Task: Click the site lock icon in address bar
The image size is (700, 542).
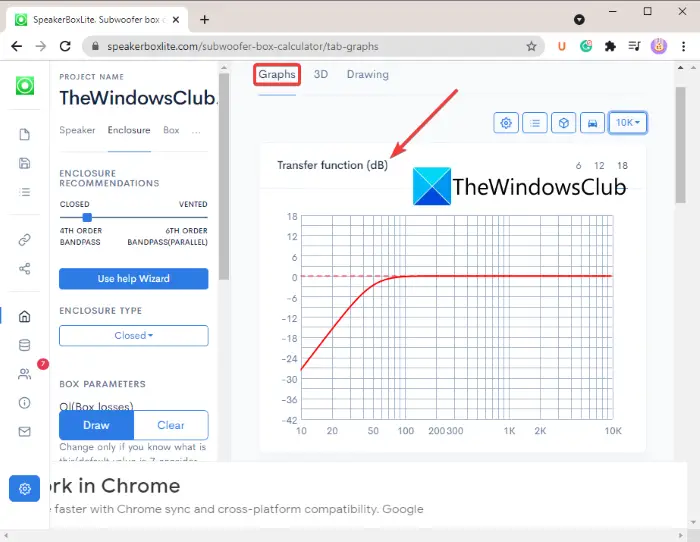Action: [95, 46]
